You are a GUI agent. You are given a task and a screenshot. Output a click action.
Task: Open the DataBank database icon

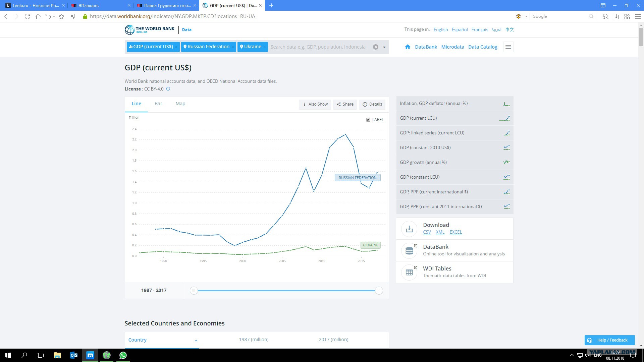click(409, 251)
